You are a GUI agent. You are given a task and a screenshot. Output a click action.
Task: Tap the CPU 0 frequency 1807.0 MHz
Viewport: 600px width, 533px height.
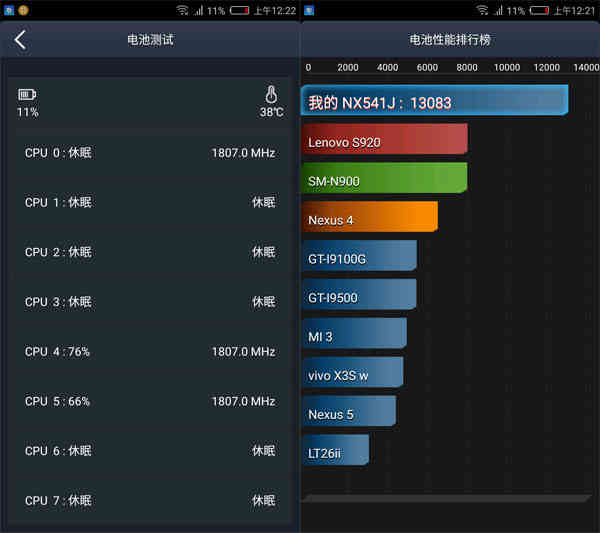point(243,153)
